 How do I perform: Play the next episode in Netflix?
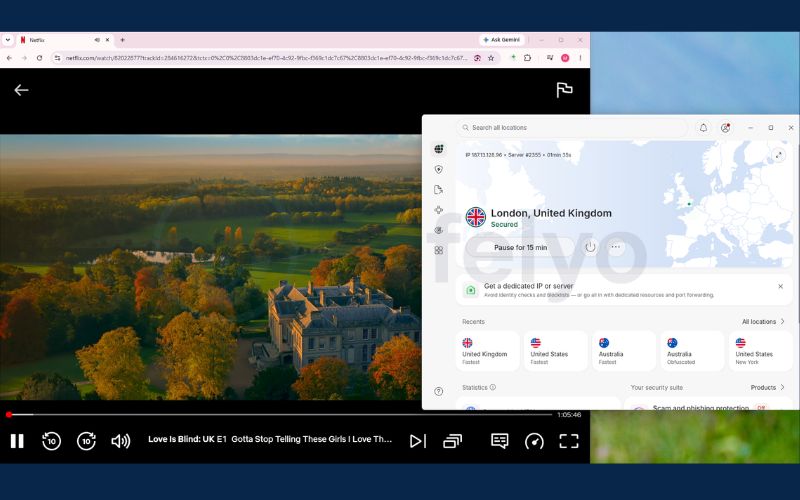pyautogui.click(x=418, y=441)
